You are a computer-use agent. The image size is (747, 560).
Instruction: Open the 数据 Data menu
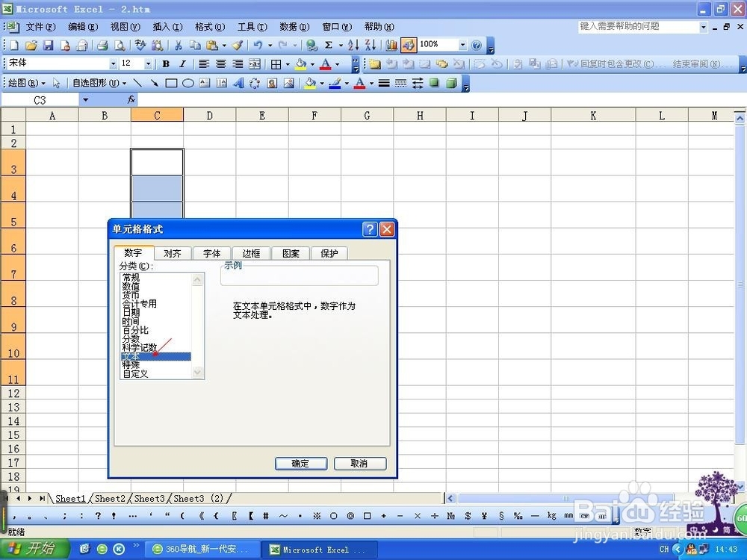click(294, 27)
